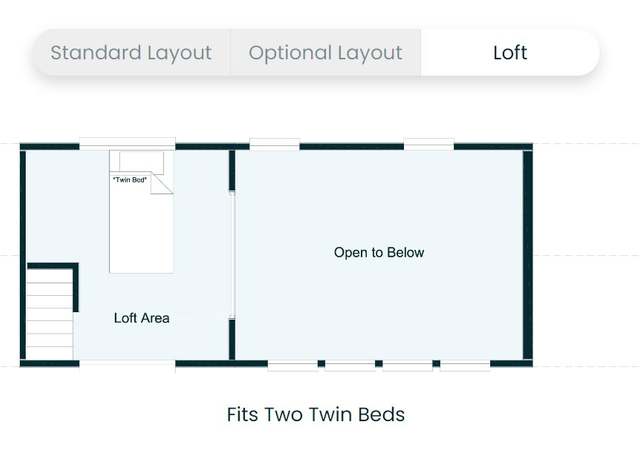Viewport: 640px width, 459px height.
Task: Select the Optional Layout tab
Action: pos(325,53)
